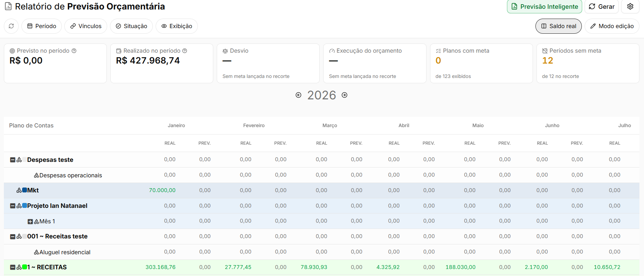
Task: Click the scales icon on the Desvio card
Action: click(x=225, y=51)
